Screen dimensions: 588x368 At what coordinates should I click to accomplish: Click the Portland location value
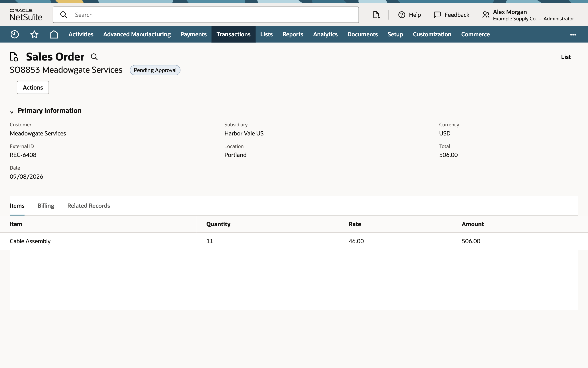(x=235, y=155)
